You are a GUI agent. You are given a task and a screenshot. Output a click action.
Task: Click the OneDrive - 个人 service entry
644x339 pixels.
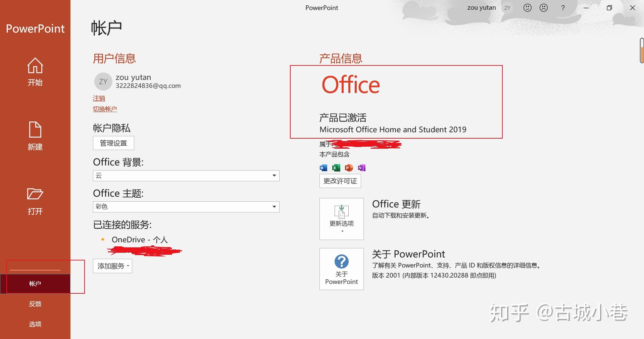pos(140,240)
